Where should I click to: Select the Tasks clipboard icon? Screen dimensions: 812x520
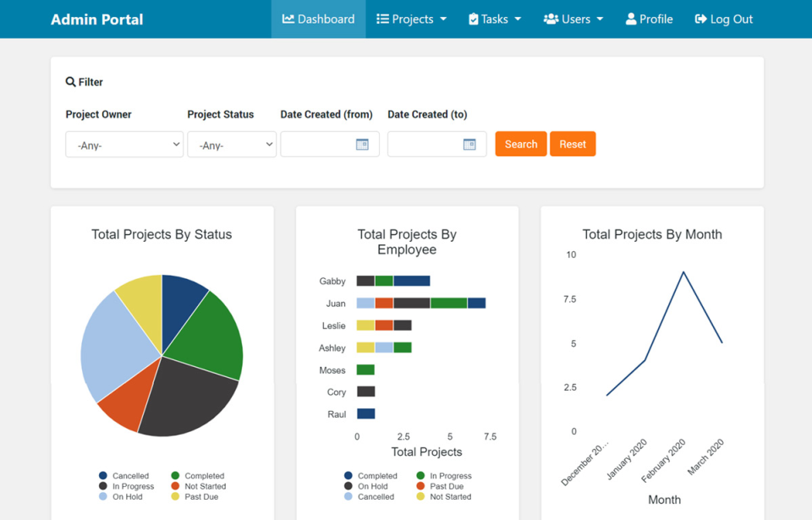[x=474, y=19]
